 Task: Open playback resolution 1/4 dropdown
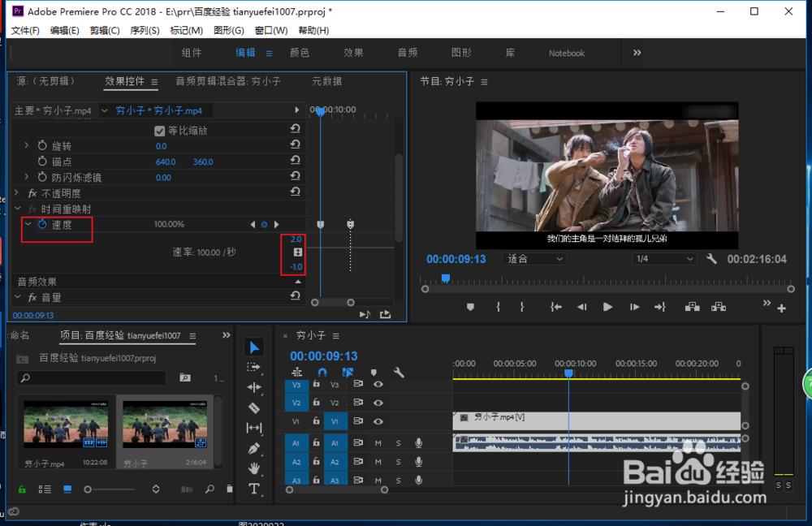coord(663,259)
